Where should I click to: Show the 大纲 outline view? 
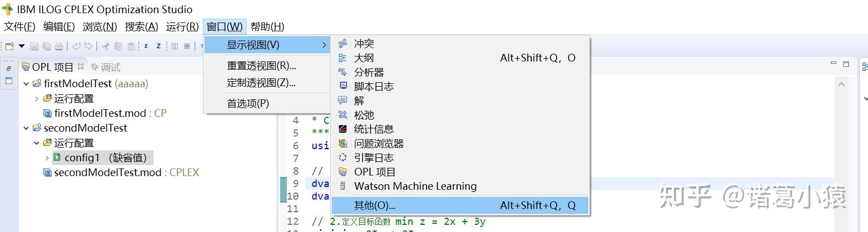click(460, 58)
